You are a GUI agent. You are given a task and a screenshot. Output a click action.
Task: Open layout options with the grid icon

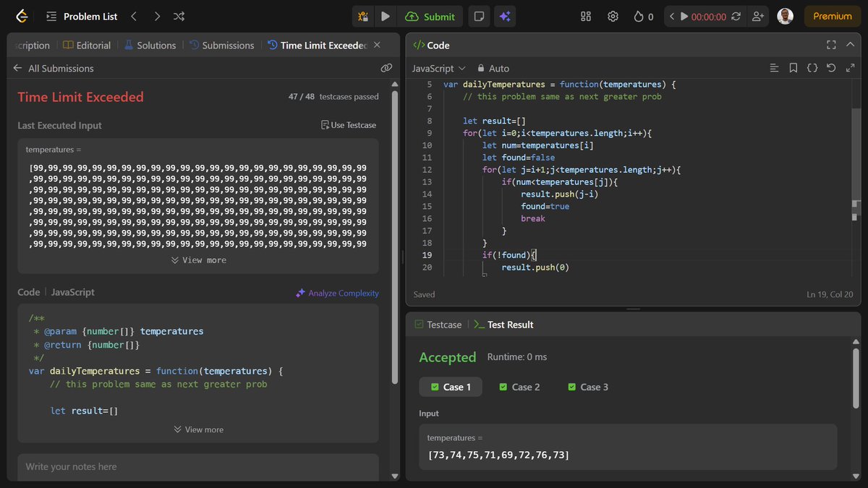586,16
